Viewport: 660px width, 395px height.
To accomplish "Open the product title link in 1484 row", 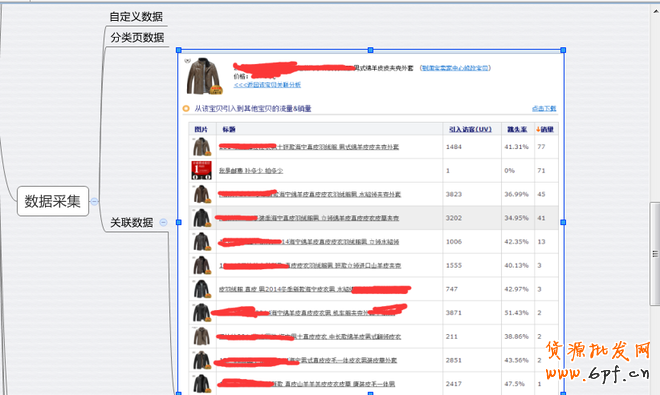I will point(309,147).
